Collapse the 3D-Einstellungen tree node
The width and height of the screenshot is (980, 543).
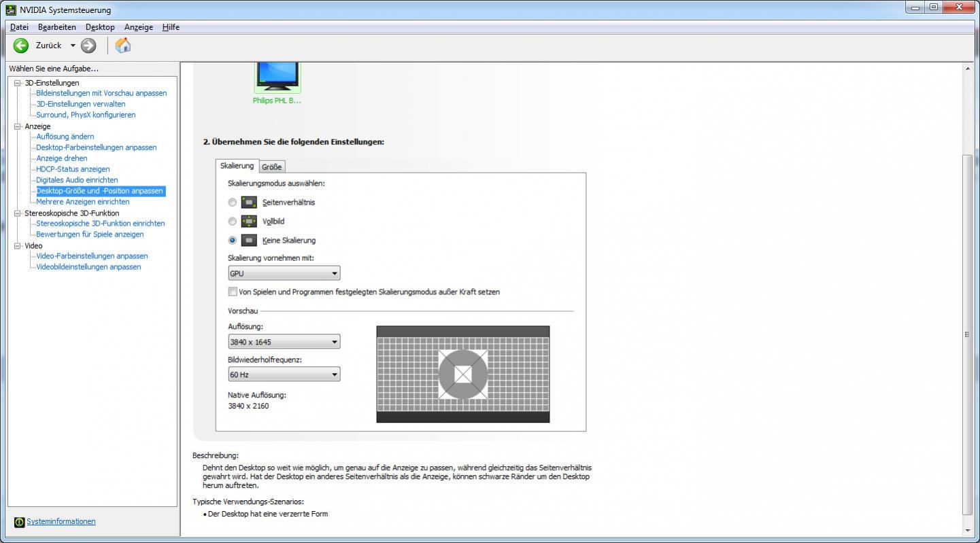coord(18,83)
